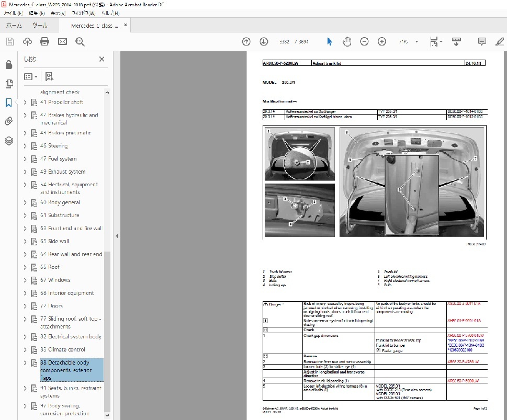507x420 pixels.
Task: Select the 62 Front end and fire wall bookmark
Action: tap(71, 228)
